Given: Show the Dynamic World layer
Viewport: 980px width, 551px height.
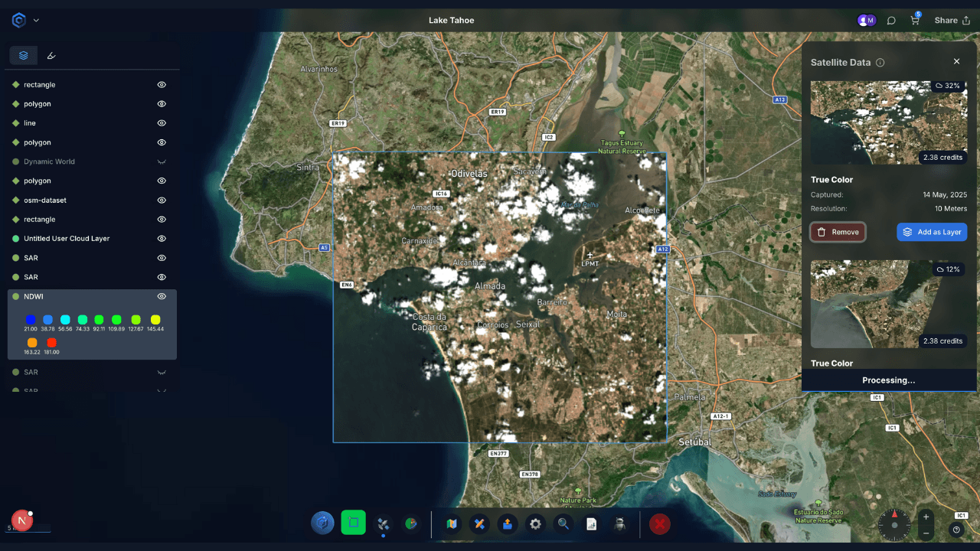Looking at the screenshot, I should point(162,162).
